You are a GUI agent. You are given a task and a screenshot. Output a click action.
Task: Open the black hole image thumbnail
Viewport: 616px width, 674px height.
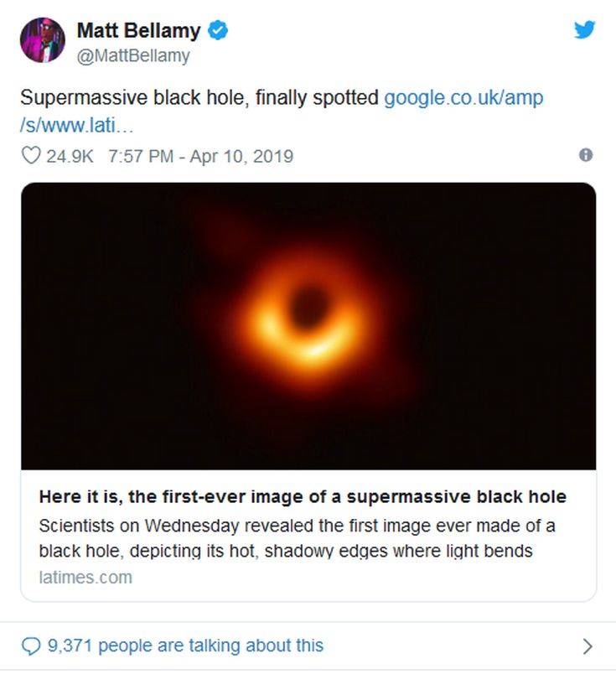[x=308, y=325]
